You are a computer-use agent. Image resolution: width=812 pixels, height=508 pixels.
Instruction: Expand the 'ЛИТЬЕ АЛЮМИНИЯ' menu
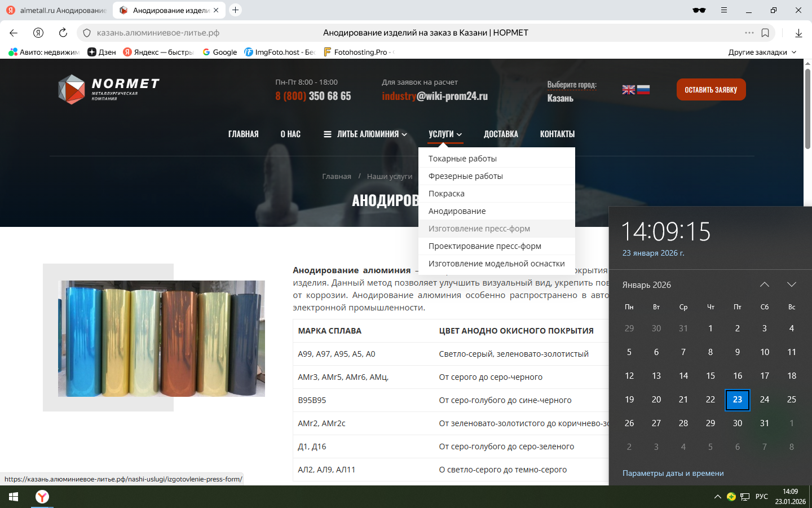coord(365,134)
